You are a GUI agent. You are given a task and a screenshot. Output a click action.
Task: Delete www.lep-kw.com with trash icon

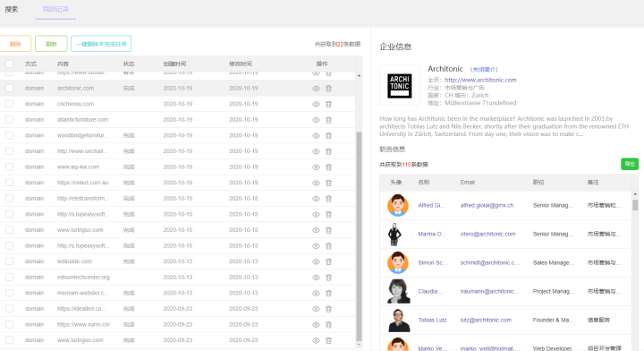tap(328, 167)
